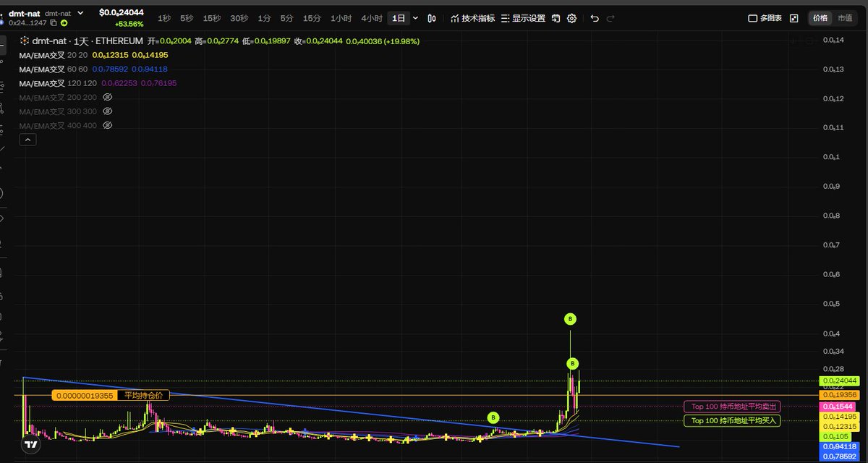Image resolution: width=868 pixels, height=463 pixels.
Task: Select the topmost B buy marker
Action: tap(570, 318)
